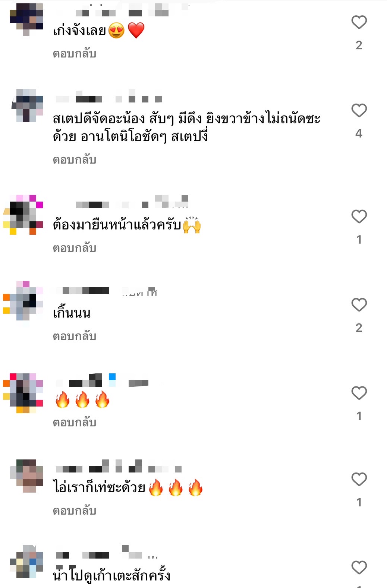Image resolution: width=387 pixels, height=588 pixels.
Task: Tap heart next to 'ไอ่เราก็เท่ซะด้วย' comment
Action: coord(359,479)
